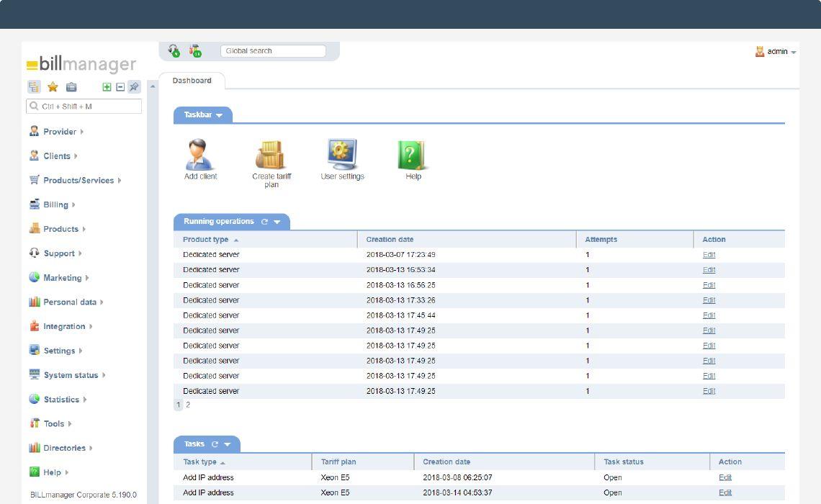Click the Global search field
Image resolution: width=821 pixels, height=504 pixels.
pyautogui.click(x=273, y=51)
